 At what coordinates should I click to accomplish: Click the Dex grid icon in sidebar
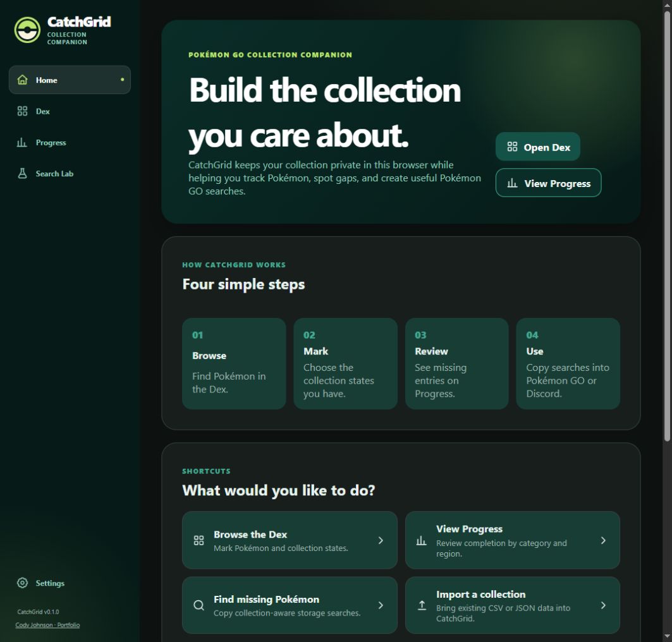(x=22, y=111)
